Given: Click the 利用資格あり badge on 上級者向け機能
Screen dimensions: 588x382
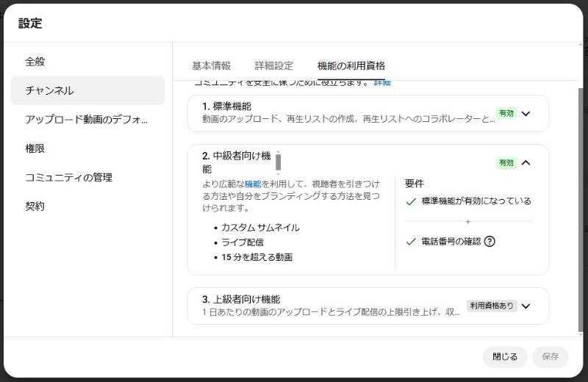Looking at the screenshot, I should point(492,306).
